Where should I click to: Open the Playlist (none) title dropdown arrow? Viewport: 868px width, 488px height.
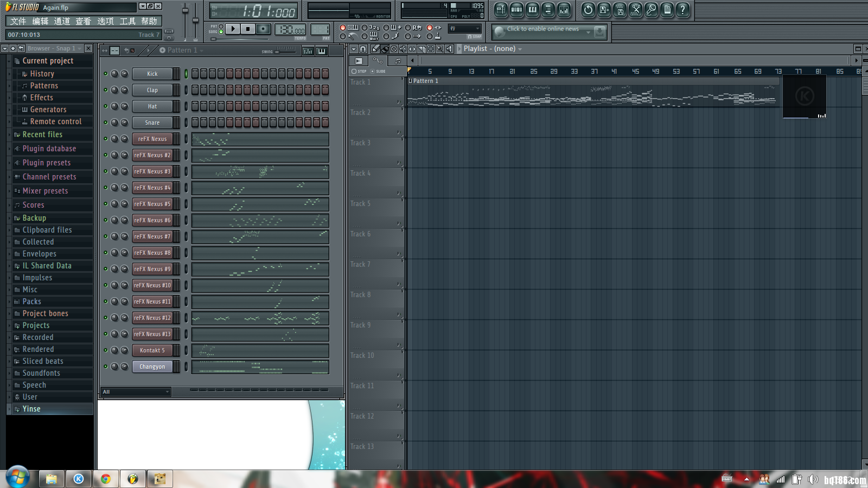520,49
